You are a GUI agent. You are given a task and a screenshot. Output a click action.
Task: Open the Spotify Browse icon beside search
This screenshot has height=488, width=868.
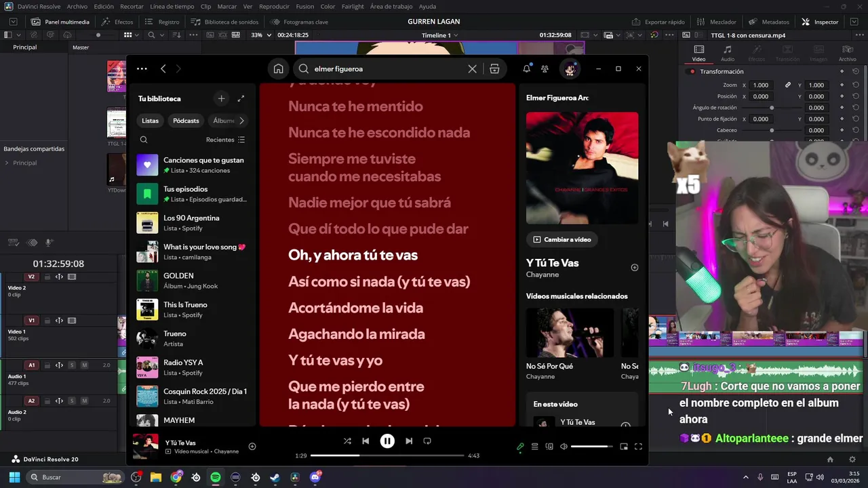click(494, 68)
